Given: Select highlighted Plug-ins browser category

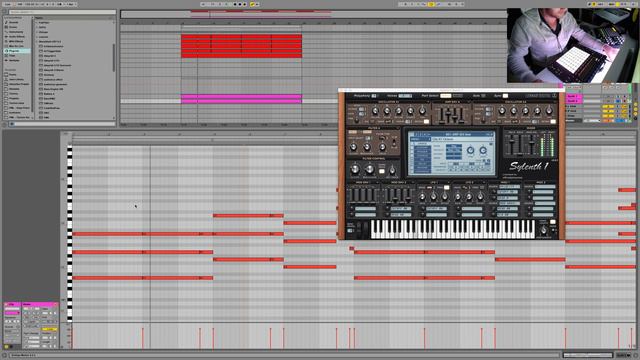Looking at the screenshot, I should (16, 51).
